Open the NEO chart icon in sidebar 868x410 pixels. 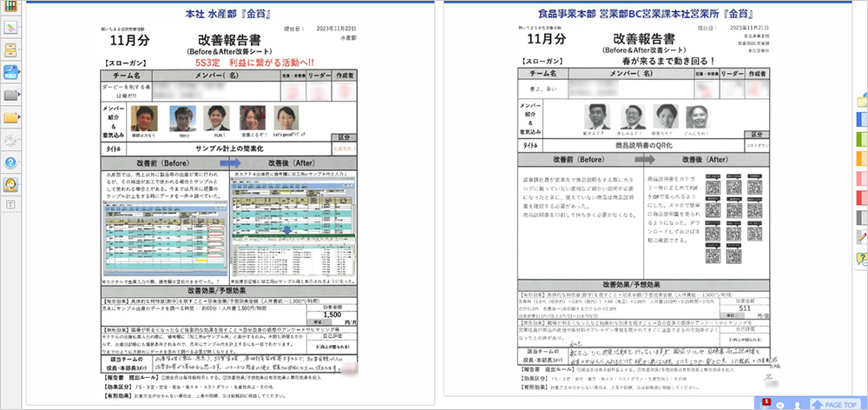(x=10, y=72)
